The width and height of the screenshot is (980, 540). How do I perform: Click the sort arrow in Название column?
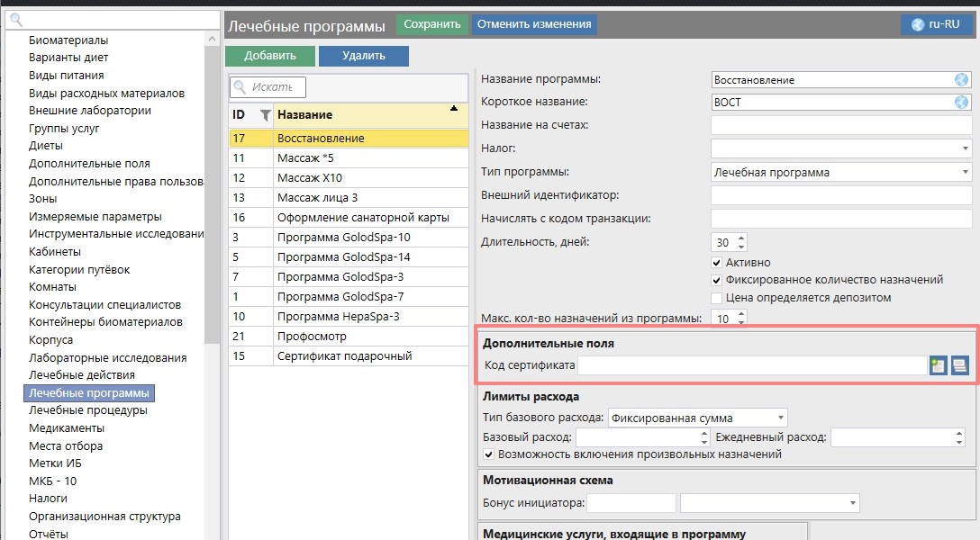point(453,109)
